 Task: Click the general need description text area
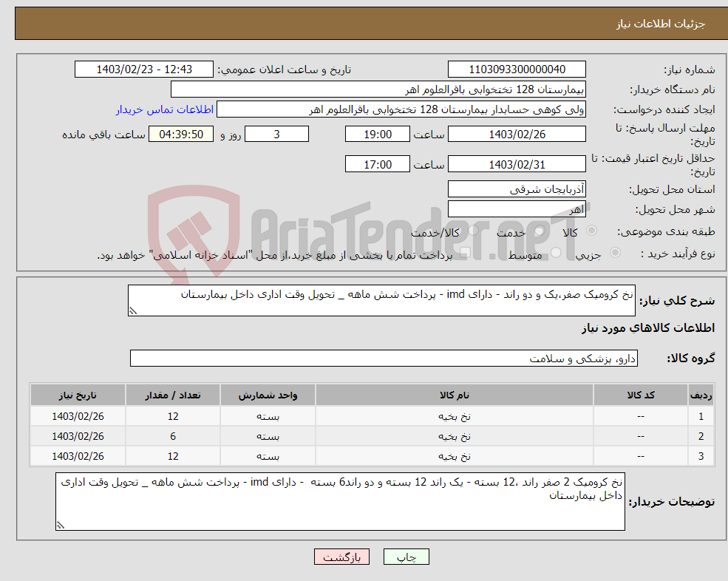coord(381,301)
